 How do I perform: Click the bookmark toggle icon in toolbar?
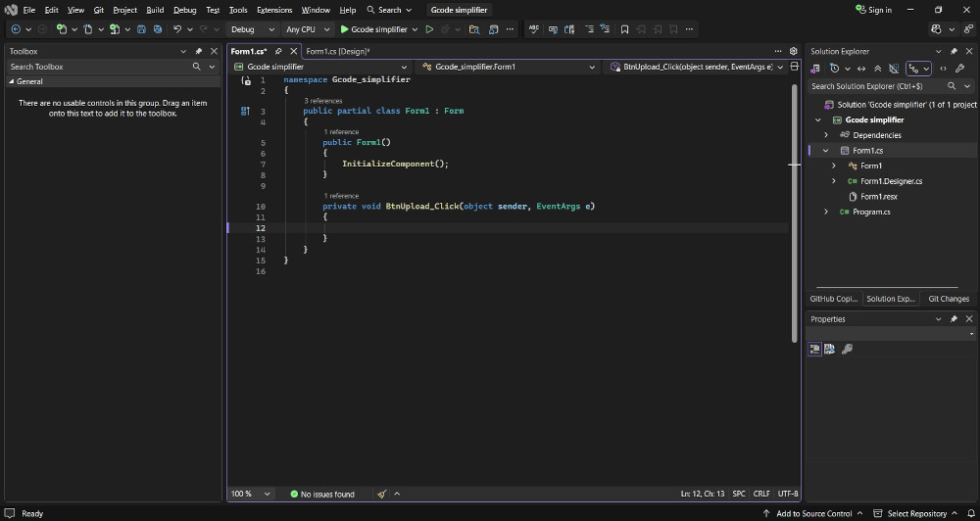(625, 29)
